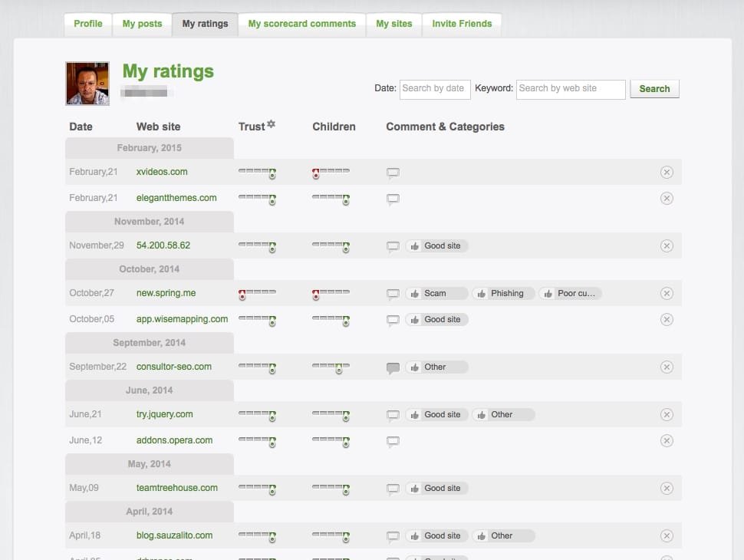Click the gear icon next to Trust
The width and height of the screenshot is (744, 560).
click(x=271, y=125)
